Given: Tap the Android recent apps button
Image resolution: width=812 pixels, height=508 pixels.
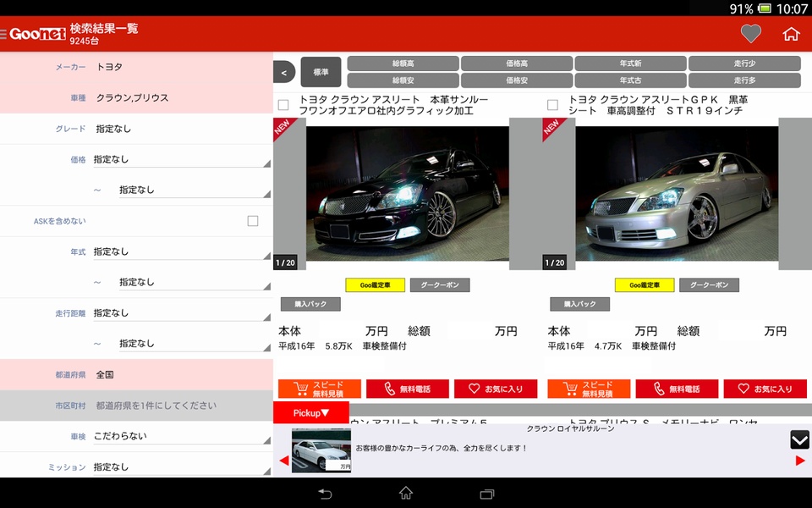Looking at the screenshot, I should tap(487, 494).
